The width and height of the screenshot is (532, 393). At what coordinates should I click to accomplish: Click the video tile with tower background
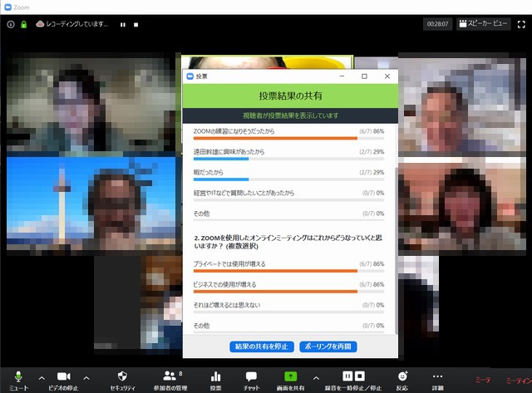[x=91, y=205]
